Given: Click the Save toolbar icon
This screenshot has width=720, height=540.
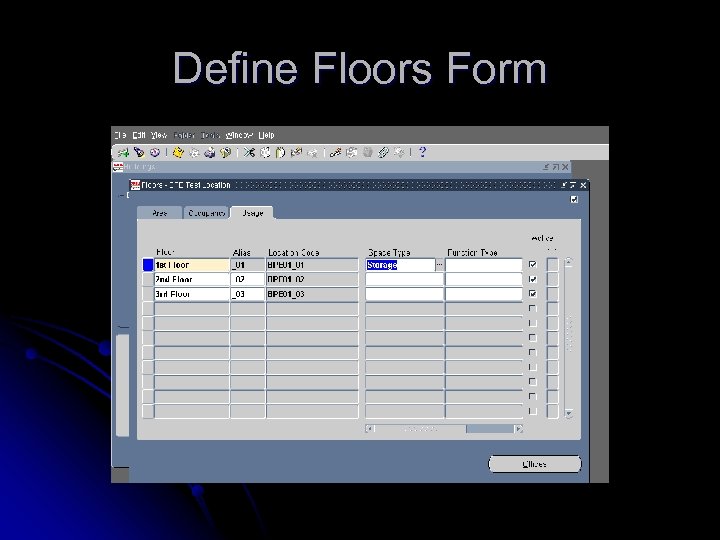Looking at the screenshot, I should pos(178,152).
